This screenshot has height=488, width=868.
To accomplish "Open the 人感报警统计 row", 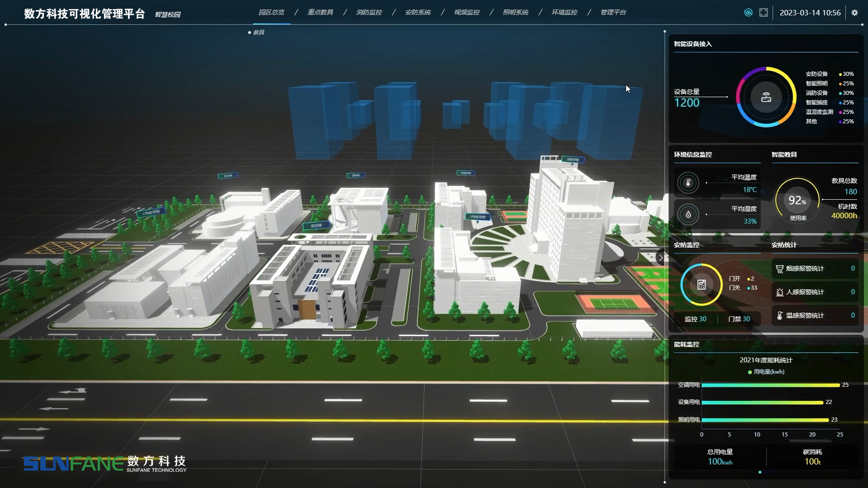I will coord(815,292).
